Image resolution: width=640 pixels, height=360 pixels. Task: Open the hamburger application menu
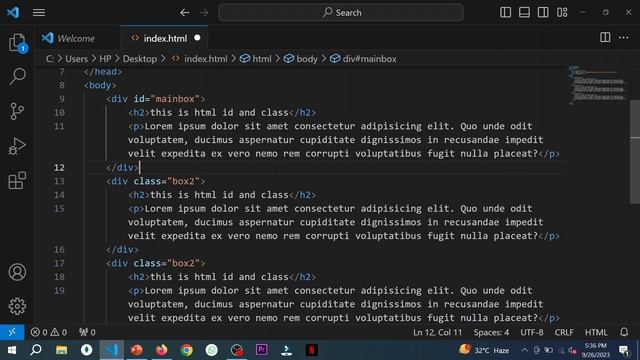pos(39,13)
